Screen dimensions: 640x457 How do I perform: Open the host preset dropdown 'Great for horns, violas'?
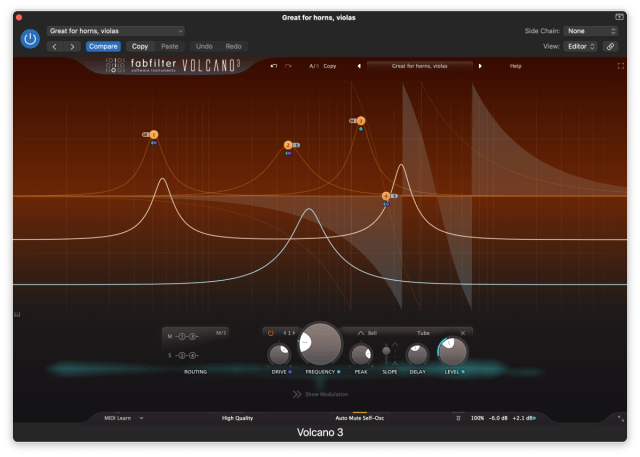(116, 31)
